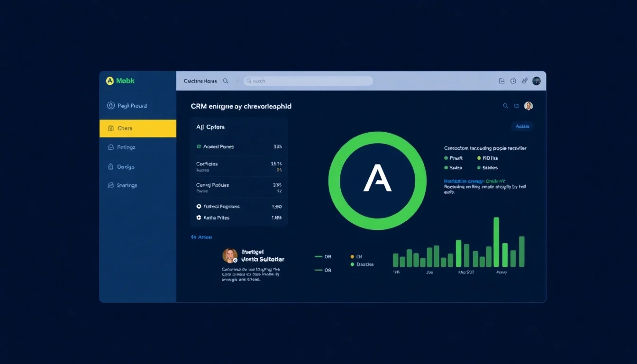Click the large green ring with A logo
The height and width of the screenshot is (364, 637).
click(377, 181)
